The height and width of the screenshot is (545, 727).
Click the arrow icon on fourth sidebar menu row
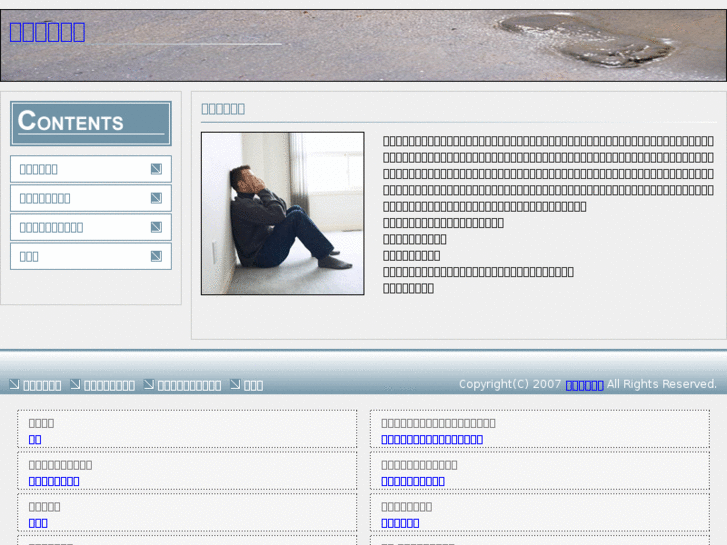tap(156, 256)
